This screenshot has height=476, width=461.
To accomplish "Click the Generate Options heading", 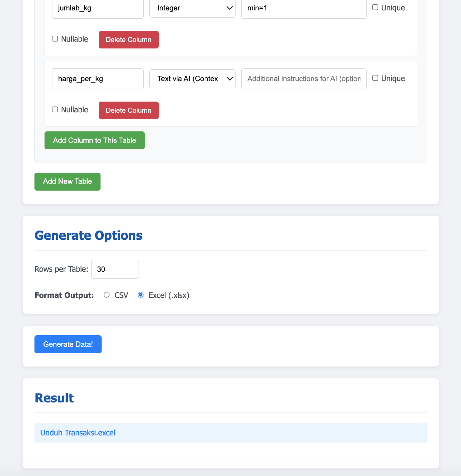I will 88,235.
